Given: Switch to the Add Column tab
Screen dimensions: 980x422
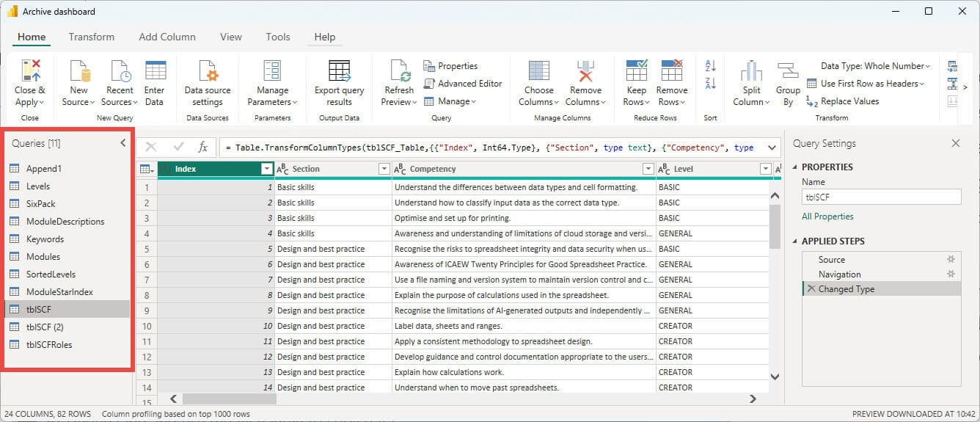Looking at the screenshot, I should [x=167, y=37].
